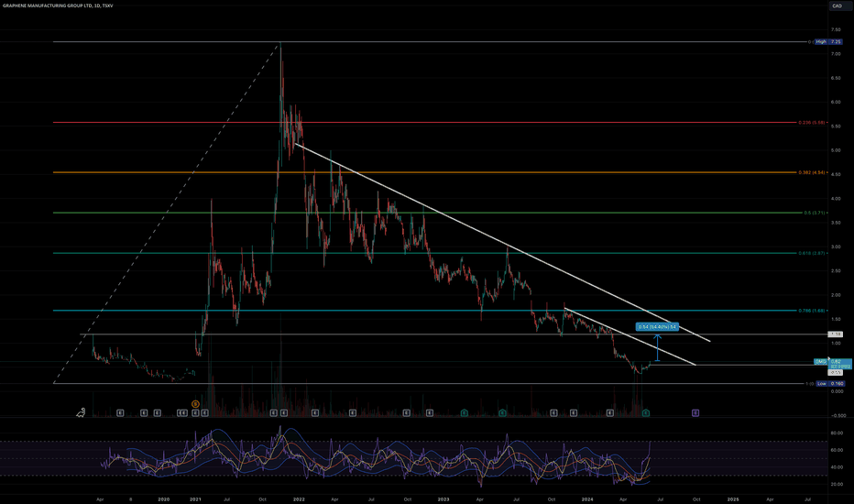
Task: Select the dashed diagonal Fibonacci trend line
Action: point(166,213)
